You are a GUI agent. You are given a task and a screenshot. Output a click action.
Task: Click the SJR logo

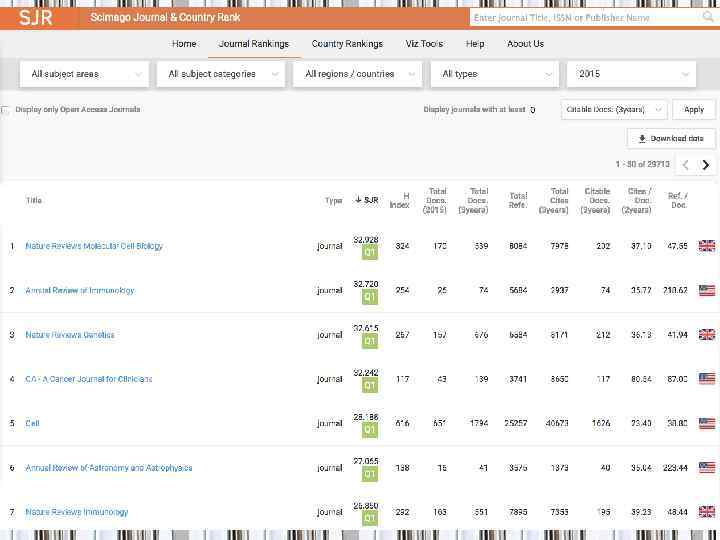[x=36, y=18]
